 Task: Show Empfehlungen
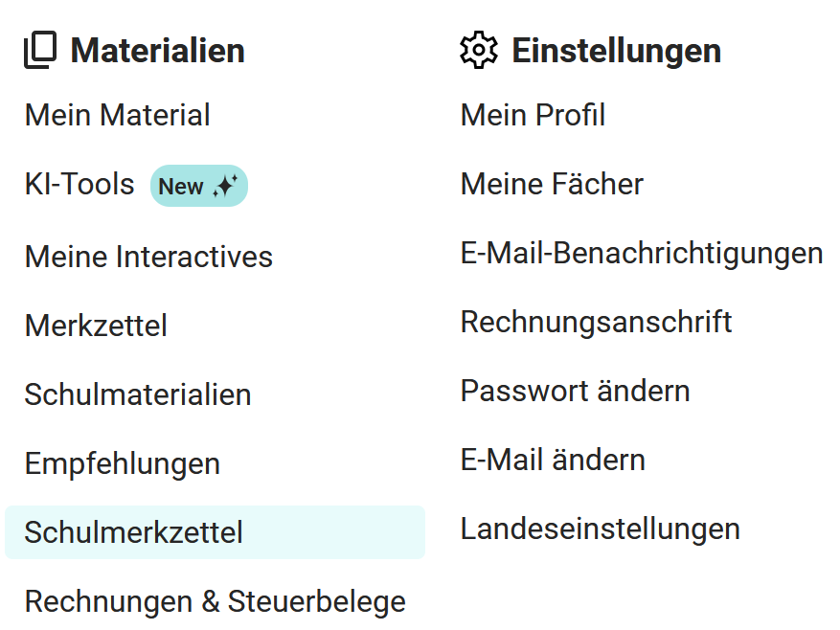pyautogui.click(x=123, y=463)
